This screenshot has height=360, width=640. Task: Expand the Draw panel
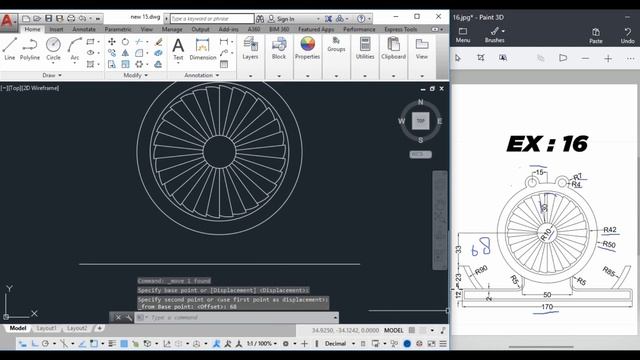tap(52, 76)
